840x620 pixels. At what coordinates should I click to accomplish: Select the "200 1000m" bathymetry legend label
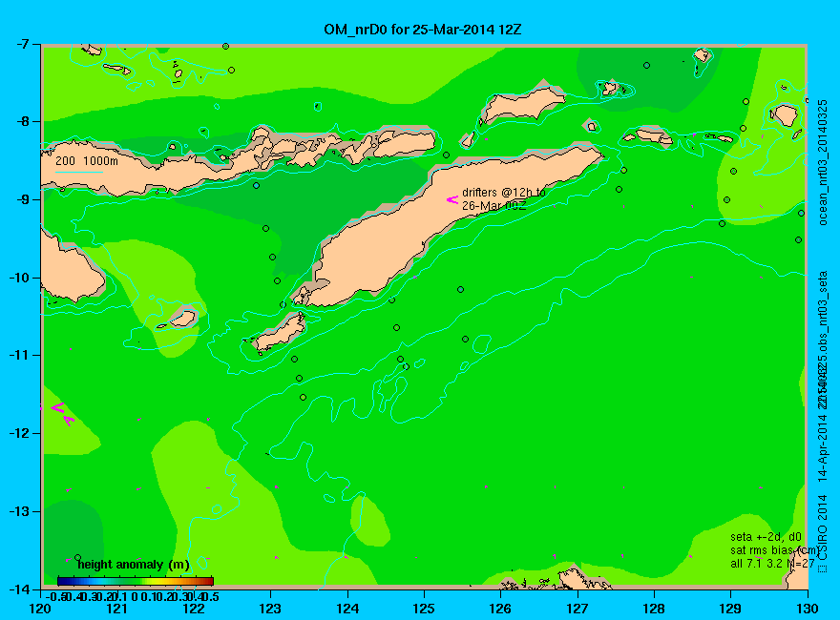[87, 160]
